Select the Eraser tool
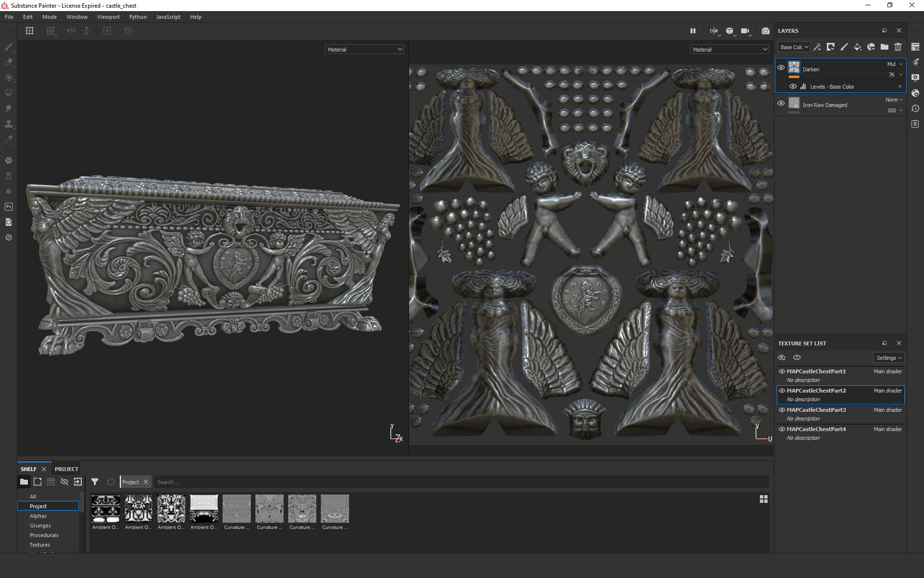This screenshot has height=578, width=924. coord(9,62)
